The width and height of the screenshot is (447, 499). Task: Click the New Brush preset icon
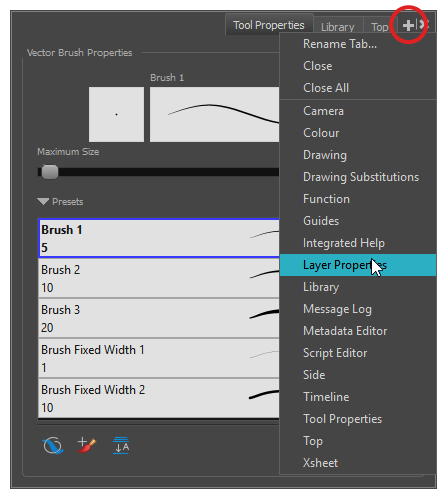86,445
